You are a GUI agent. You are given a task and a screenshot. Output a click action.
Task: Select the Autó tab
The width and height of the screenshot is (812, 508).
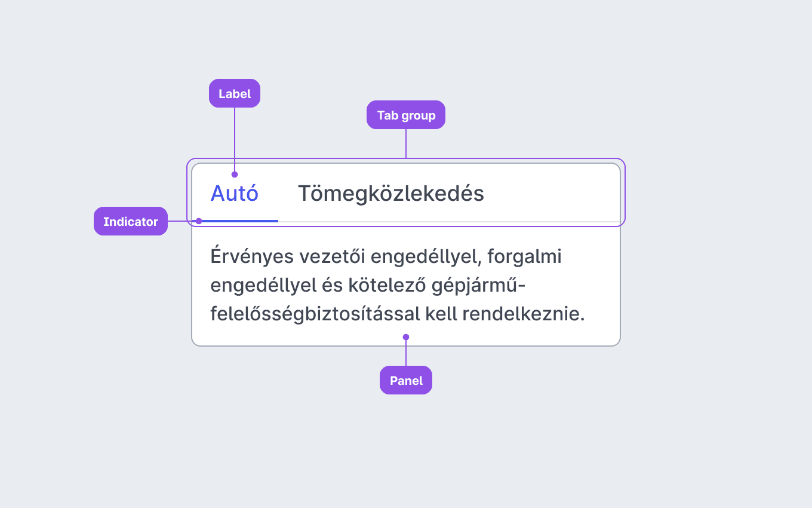click(235, 194)
